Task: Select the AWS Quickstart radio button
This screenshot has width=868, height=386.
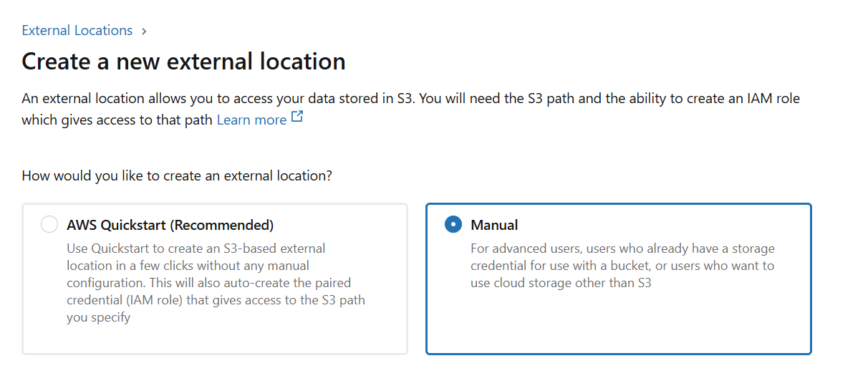Action: (x=49, y=225)
